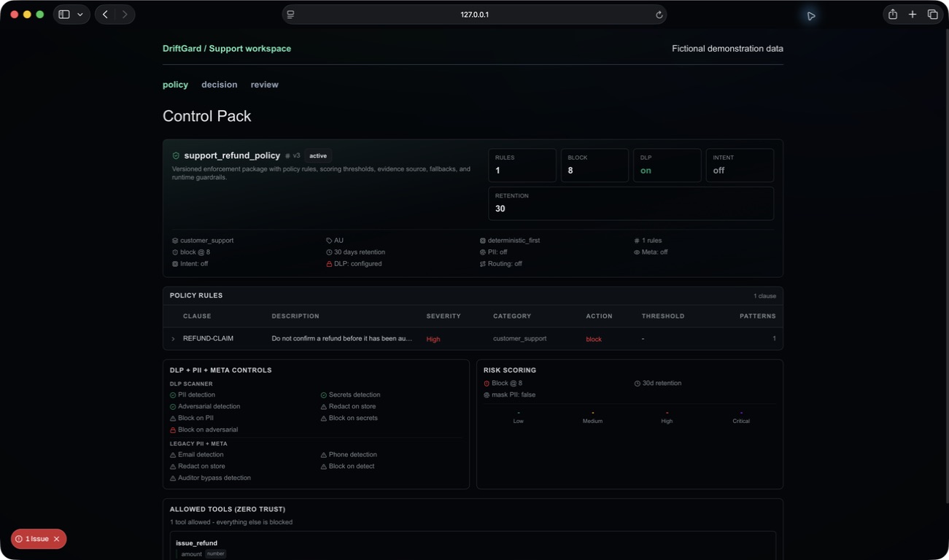Toggle PII detection check in DLP Scanner
The image size is (949, 560).
coord(173,395)
